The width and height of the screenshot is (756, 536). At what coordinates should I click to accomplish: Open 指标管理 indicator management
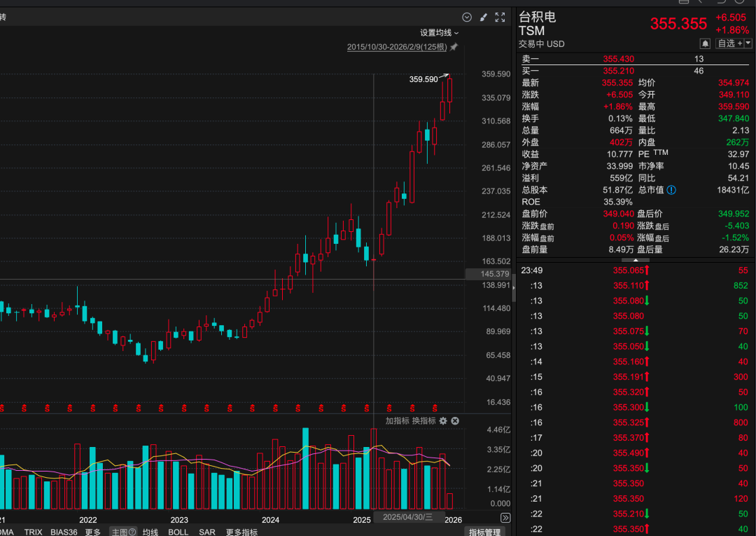pyautogui.click(x=485, y=532)
